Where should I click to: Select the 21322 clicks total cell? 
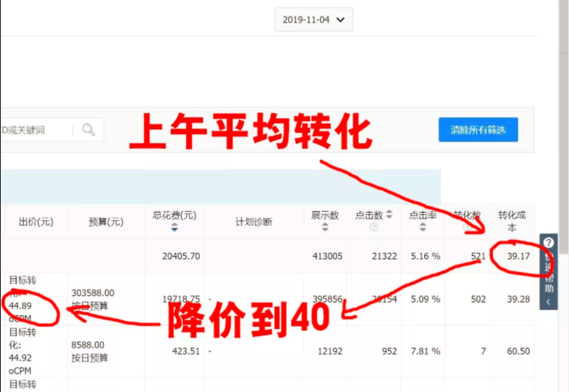click(384, 256)
